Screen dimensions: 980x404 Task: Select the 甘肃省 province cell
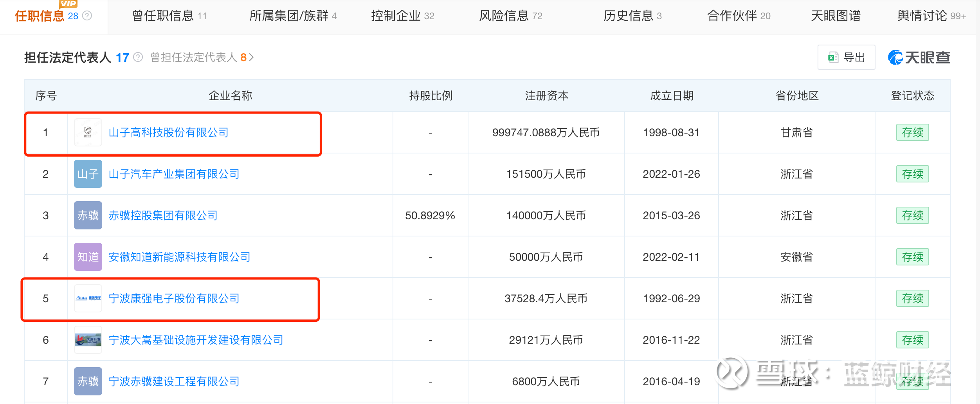click(797, 132)
